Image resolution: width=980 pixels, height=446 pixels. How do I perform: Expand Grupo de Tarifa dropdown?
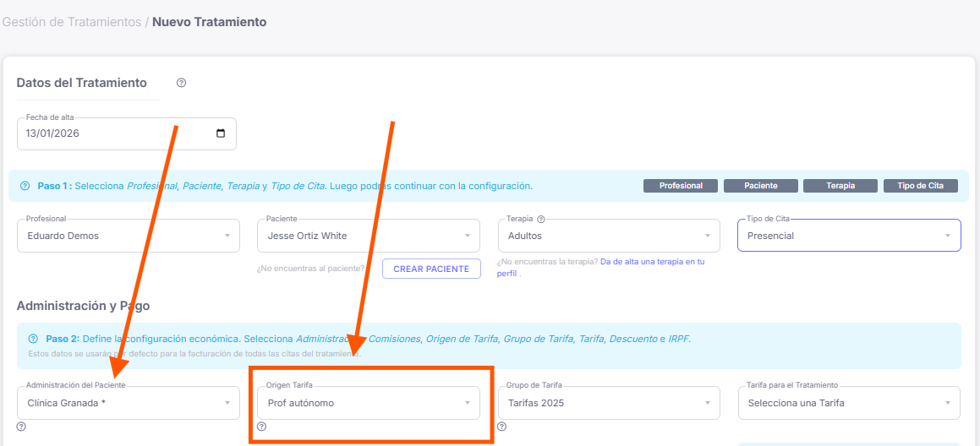point(609,403)
